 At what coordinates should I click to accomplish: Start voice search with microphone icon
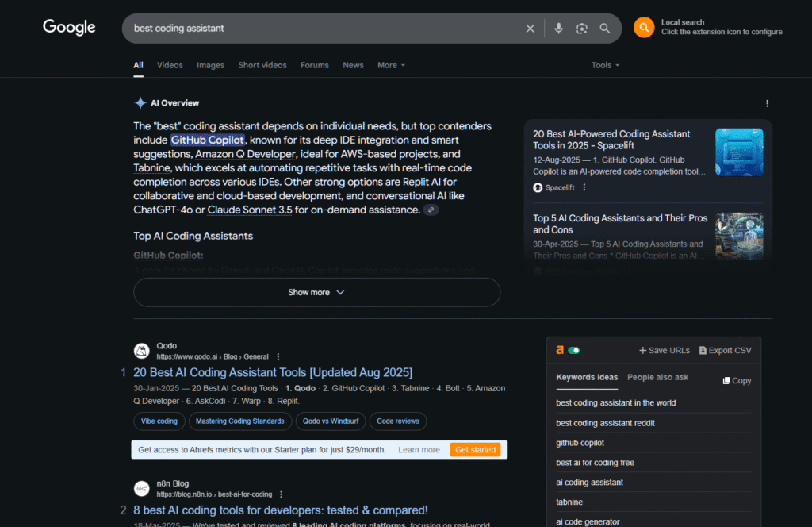558,29
